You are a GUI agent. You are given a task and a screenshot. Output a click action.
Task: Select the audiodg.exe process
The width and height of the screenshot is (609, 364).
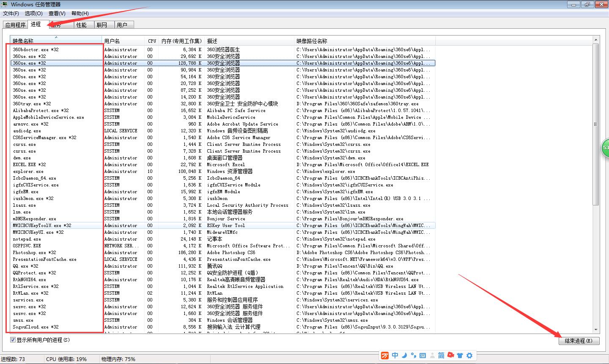223,131
